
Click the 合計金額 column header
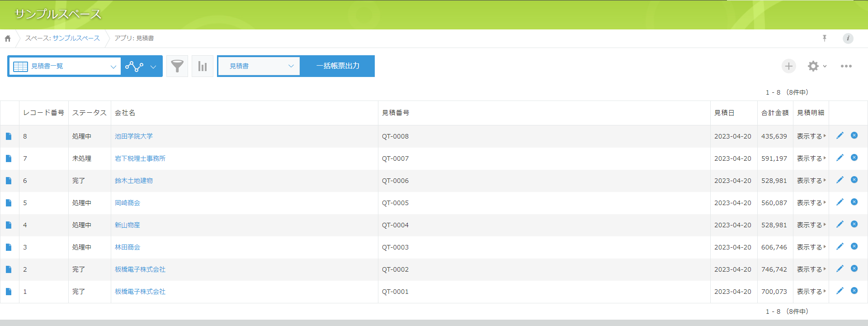tap(774, 113)
